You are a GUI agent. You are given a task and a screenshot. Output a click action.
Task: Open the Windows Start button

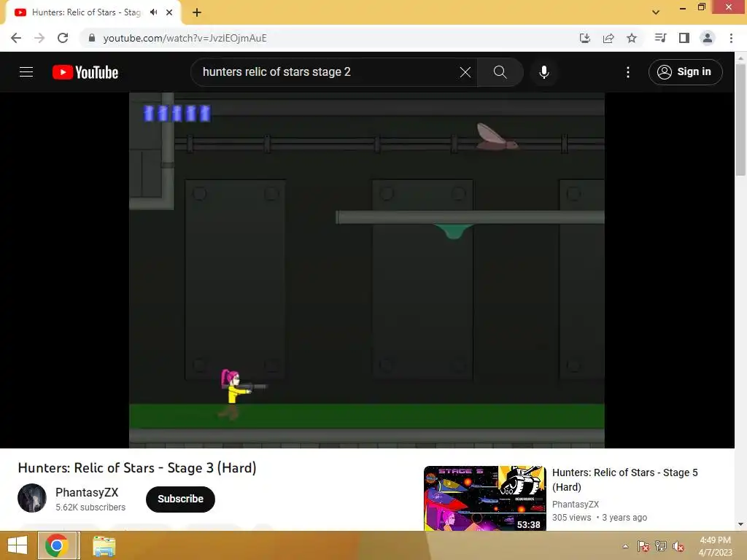pos(18,545)
